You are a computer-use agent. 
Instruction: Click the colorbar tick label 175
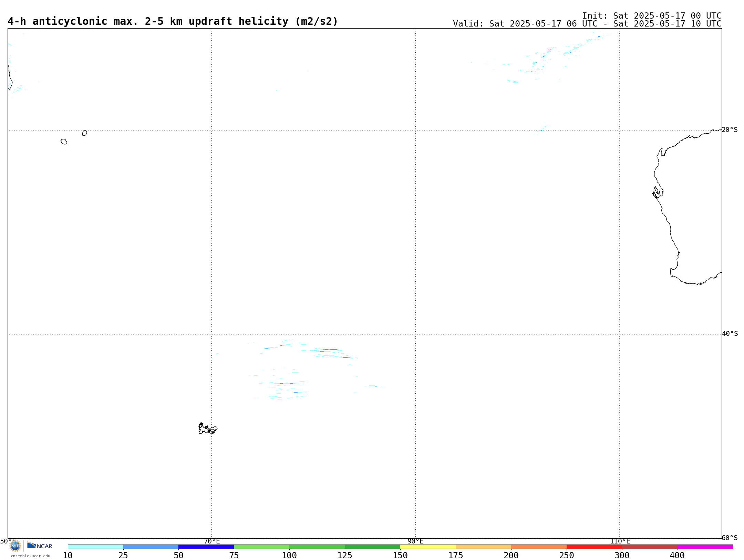pyautogui.click(x=456, y=555)
